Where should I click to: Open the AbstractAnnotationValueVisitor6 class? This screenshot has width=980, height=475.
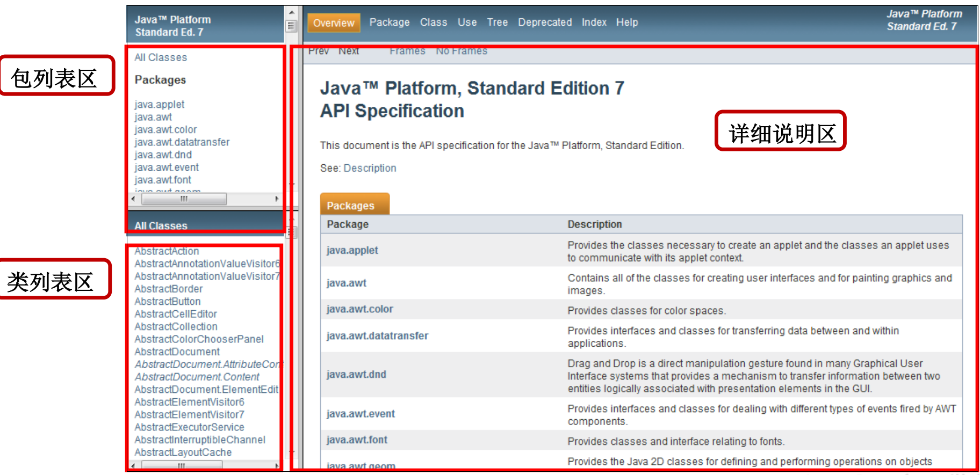[x=207, y=264]
